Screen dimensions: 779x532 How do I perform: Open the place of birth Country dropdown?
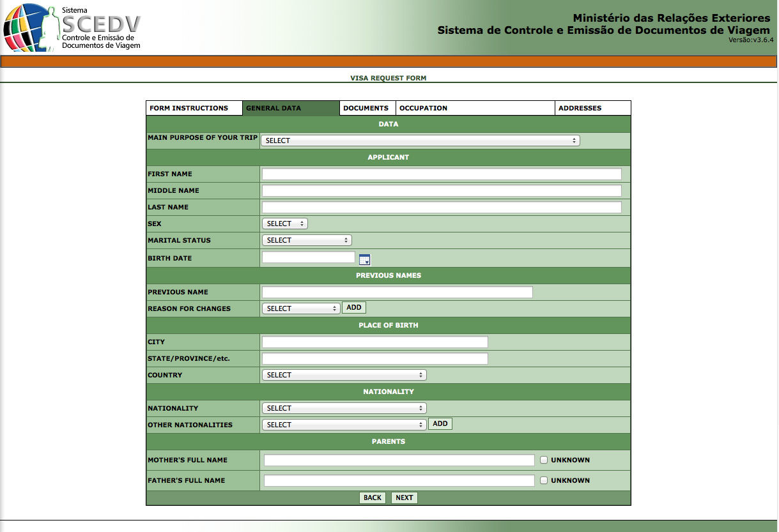(x=344, y=375)
